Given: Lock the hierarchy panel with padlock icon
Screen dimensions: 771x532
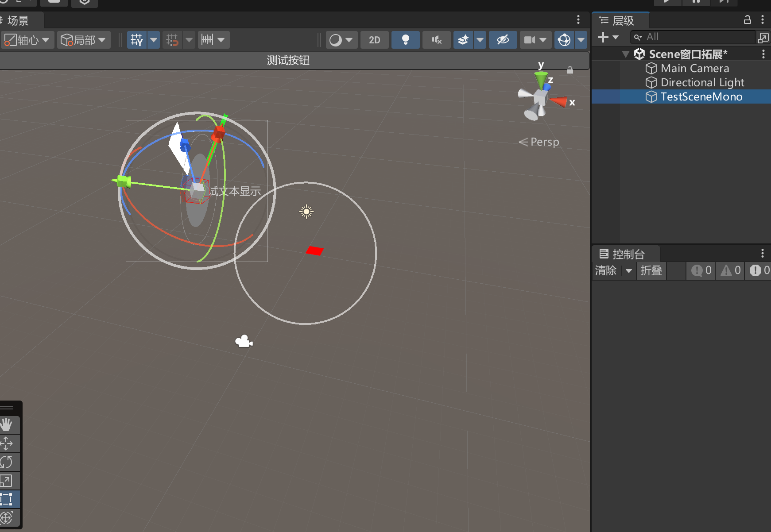Looking at the screenshot, I should pos(747,20).
